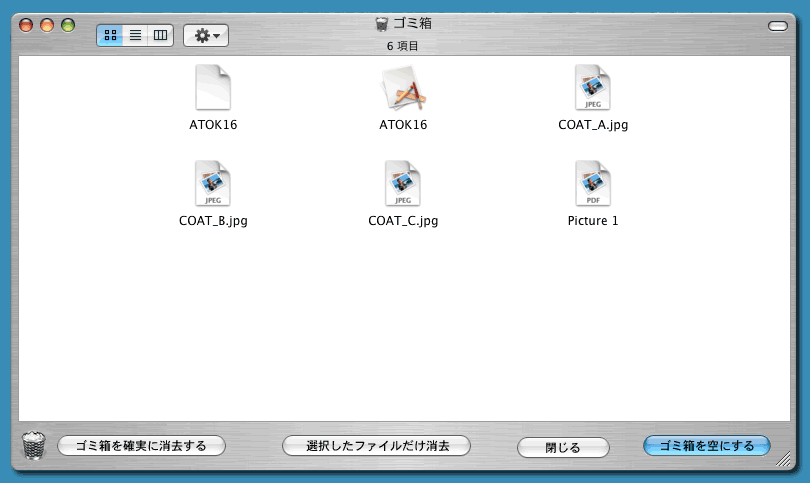Click the ゴミ箱 title bar trash icon
Image resolution: width=810 pixels, height=483 pixels.
pyautogui.click(x=381, y=24)
